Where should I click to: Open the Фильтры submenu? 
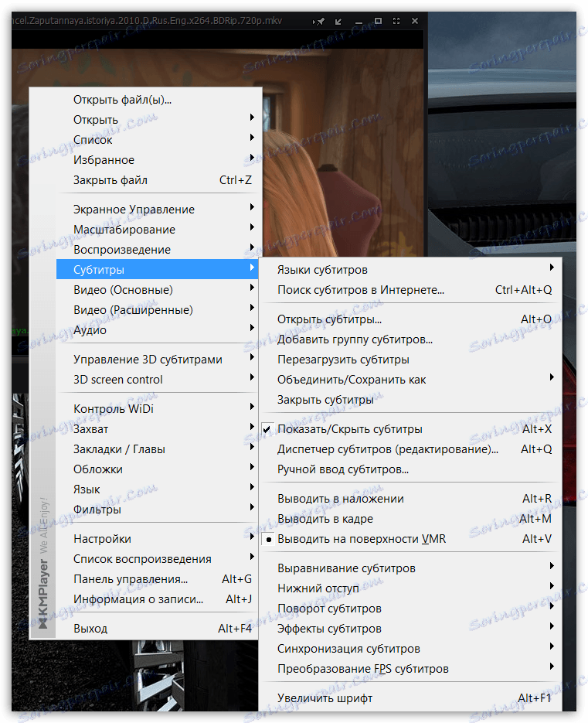[x=158, y=510]
